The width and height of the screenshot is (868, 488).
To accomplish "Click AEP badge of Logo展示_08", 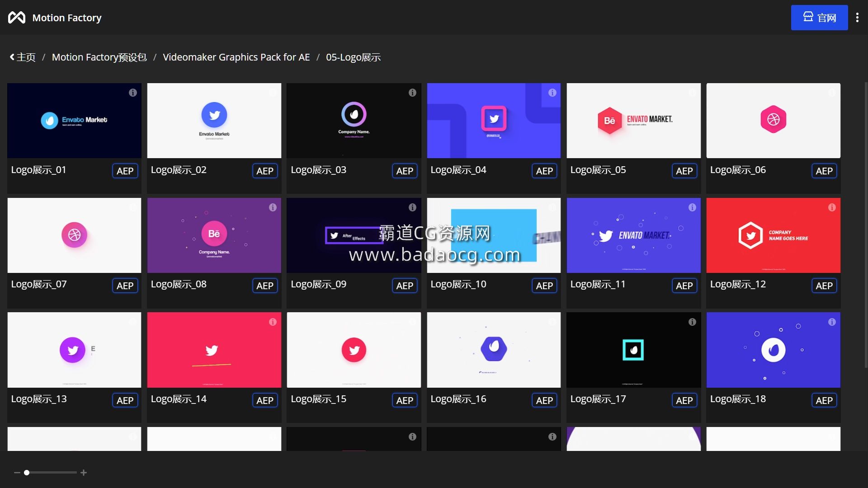I will click(x=264, y=286).
